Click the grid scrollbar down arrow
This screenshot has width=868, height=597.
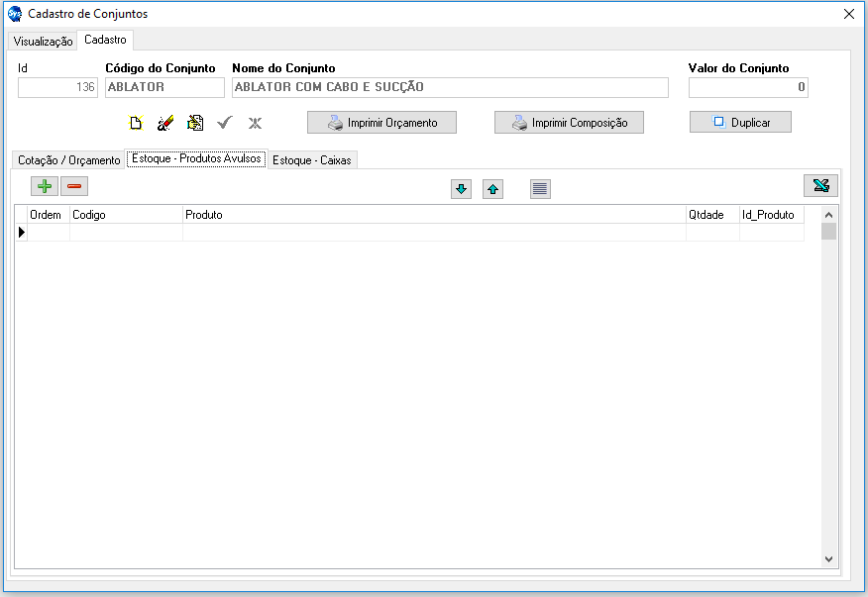[829, 559]
